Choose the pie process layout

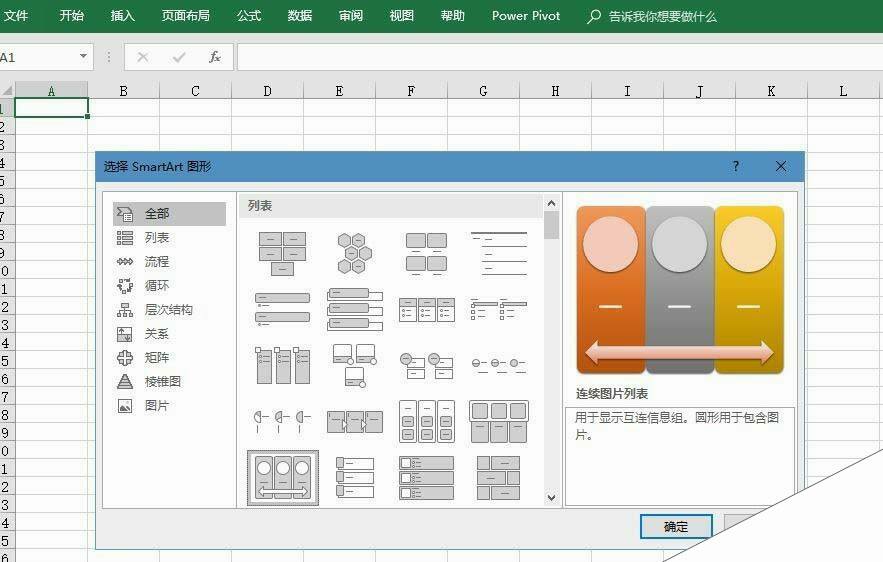click(x=283, y=421)
